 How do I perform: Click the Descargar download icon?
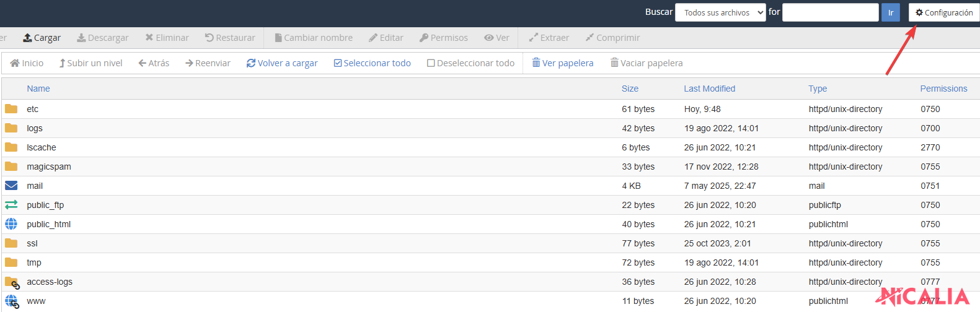81,38
